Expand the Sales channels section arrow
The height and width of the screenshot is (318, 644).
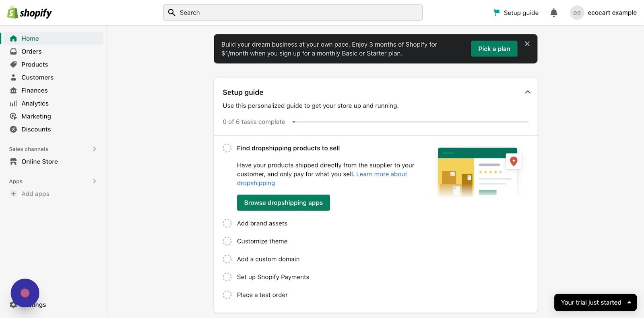(x=95, y=149)
